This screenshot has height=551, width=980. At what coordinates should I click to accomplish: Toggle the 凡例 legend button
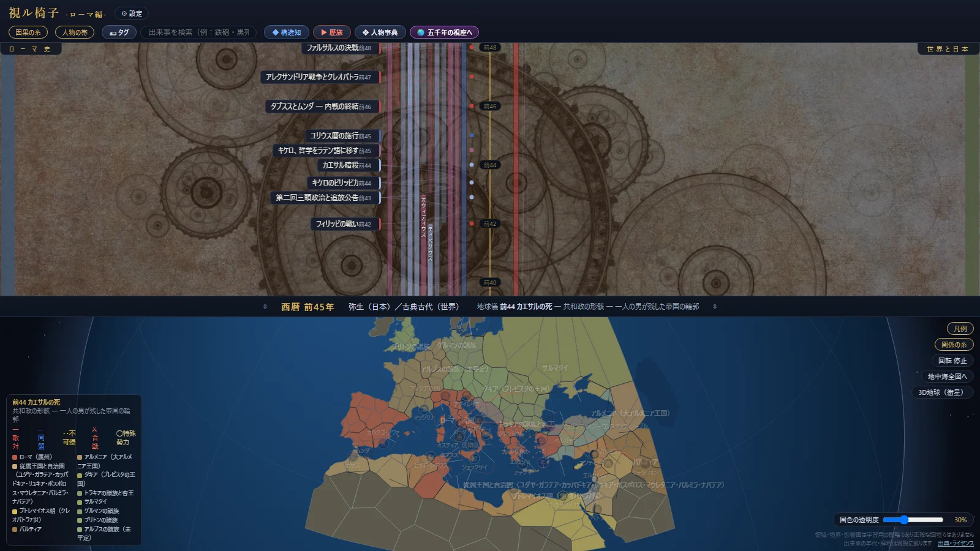coord(960,329)
